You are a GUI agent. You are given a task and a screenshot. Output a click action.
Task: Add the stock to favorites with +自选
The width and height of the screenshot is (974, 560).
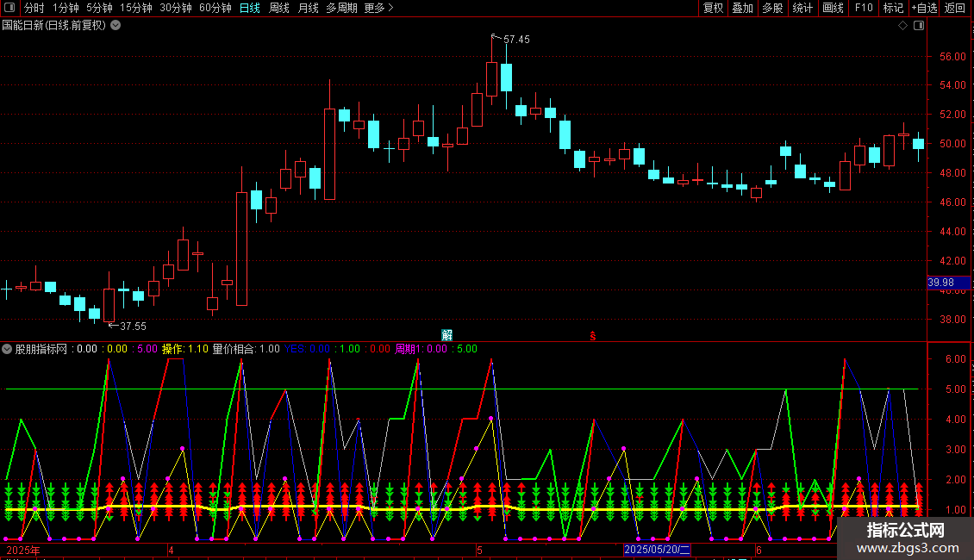click(x=924, y=9)
